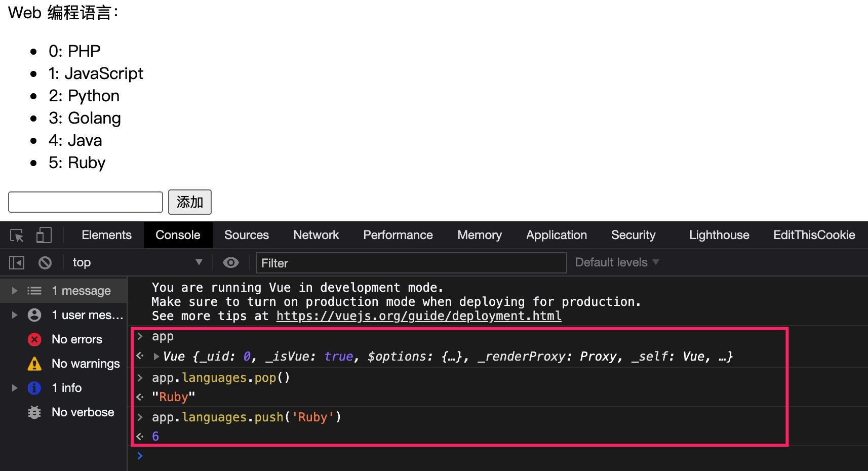
Task: Open the EditThisCookie tab
Action: 814,235
